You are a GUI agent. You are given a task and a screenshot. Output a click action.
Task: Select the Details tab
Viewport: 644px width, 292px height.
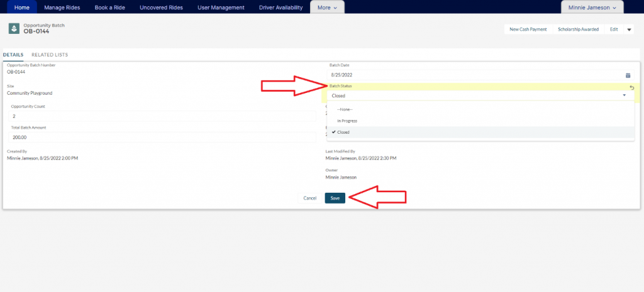coord(13,55)
